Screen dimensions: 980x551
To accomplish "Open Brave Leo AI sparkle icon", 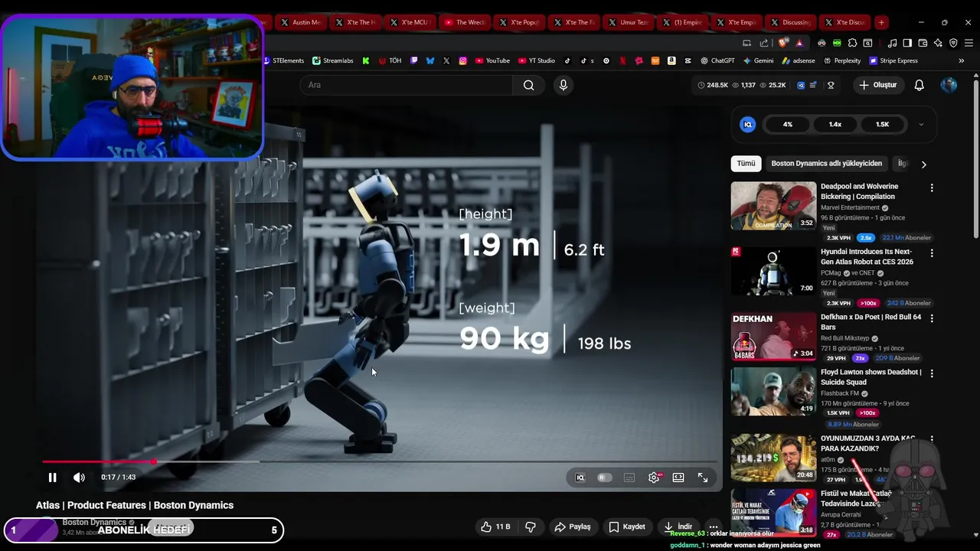I will [x=938, y=43].
